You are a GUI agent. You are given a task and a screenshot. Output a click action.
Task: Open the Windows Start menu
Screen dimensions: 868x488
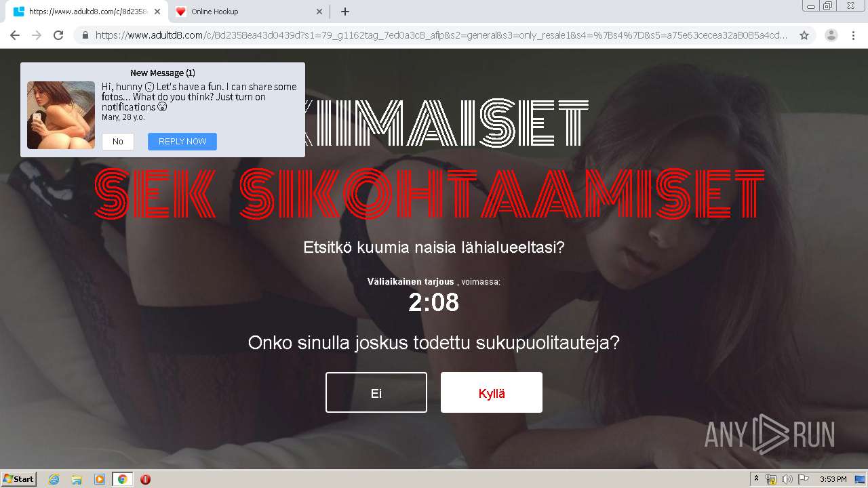(x=19, y=479)
